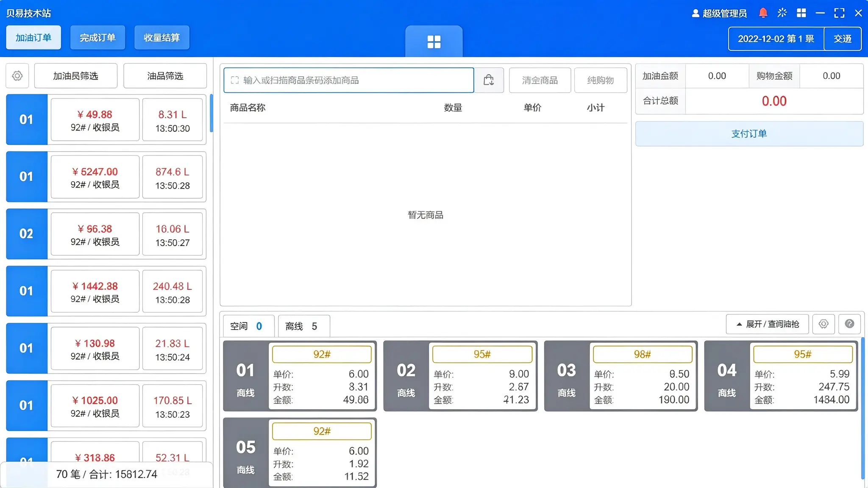Expand the 展开 / 查询油枪 panel
Viewport: 868px width, 488px height.
click(x=767, y=324)
